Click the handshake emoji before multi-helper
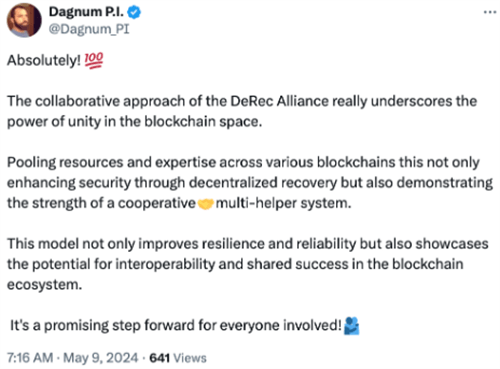500x369 pixels. click(x=206, y=203)
